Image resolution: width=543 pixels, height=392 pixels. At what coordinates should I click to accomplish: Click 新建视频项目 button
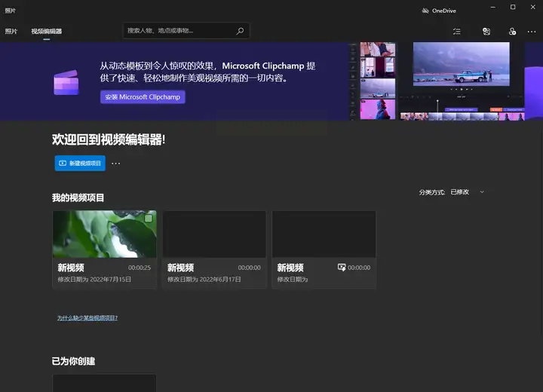tap(80, 163)
